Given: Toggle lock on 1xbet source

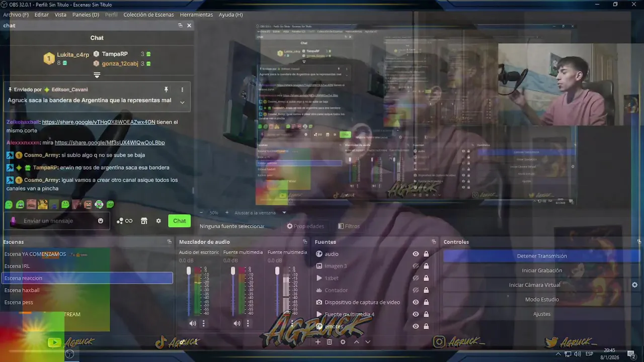Looking at the screenshot, I should 426,278.
